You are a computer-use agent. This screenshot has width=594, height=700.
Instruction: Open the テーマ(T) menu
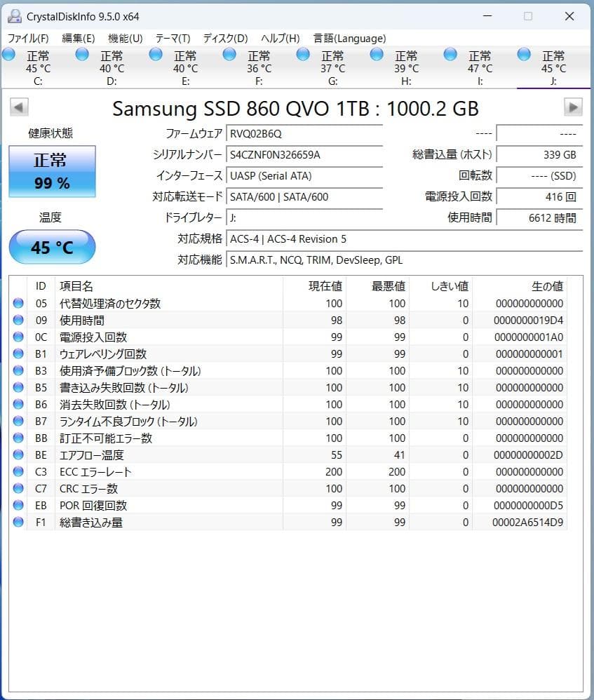tap(173, 39)
